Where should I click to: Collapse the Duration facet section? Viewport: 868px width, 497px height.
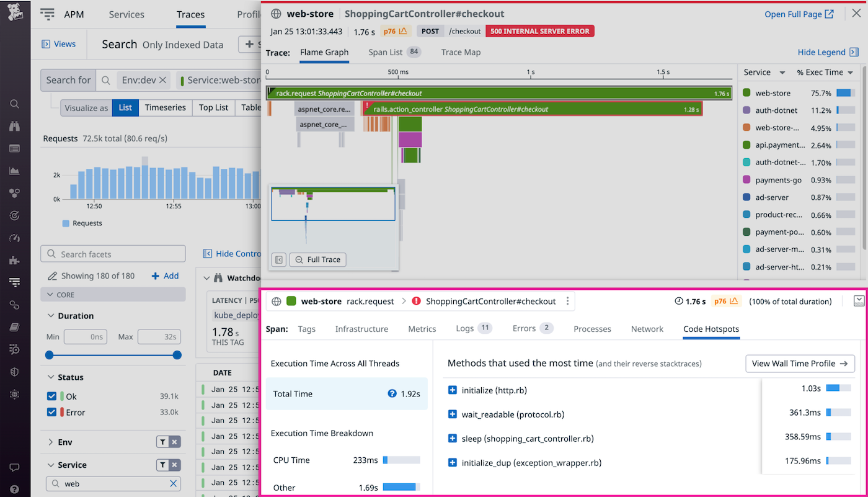[51, 316]
